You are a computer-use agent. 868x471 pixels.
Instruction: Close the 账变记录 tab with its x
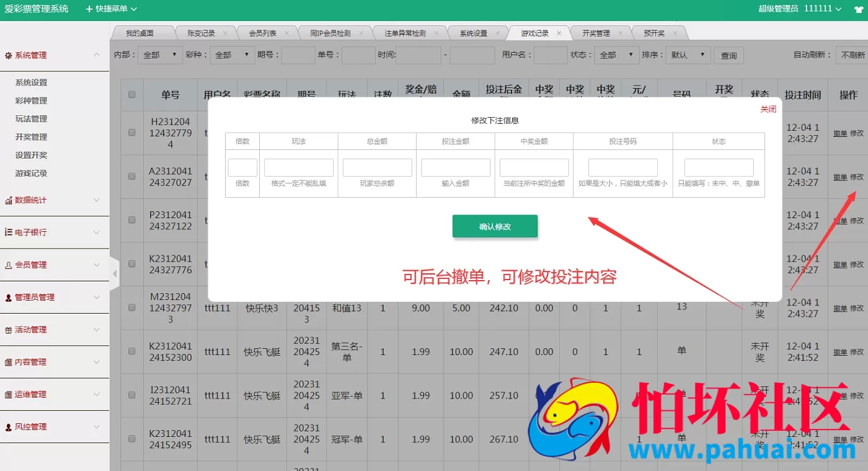(x=225, y=33)
